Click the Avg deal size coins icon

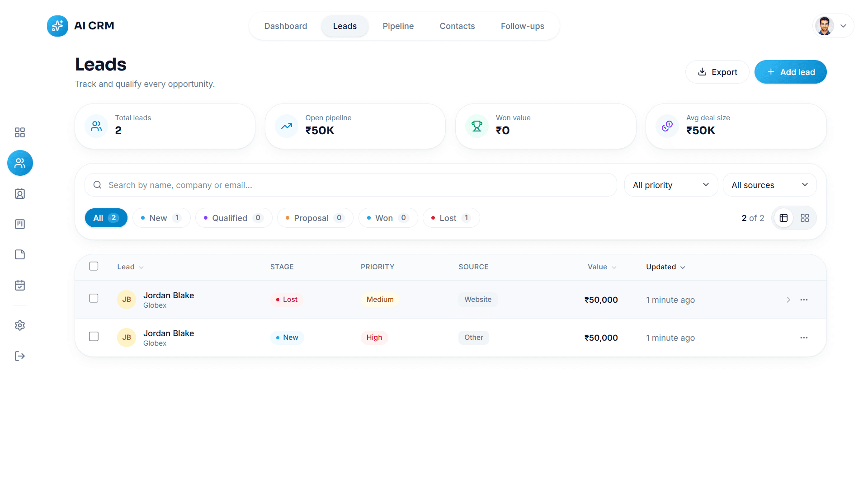coord(667,126)
